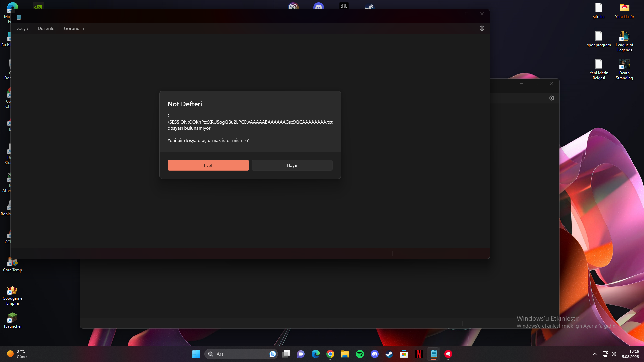Open Spotify from the taskbar
Screen dimensions: 644x362
[x=360, y=354]
